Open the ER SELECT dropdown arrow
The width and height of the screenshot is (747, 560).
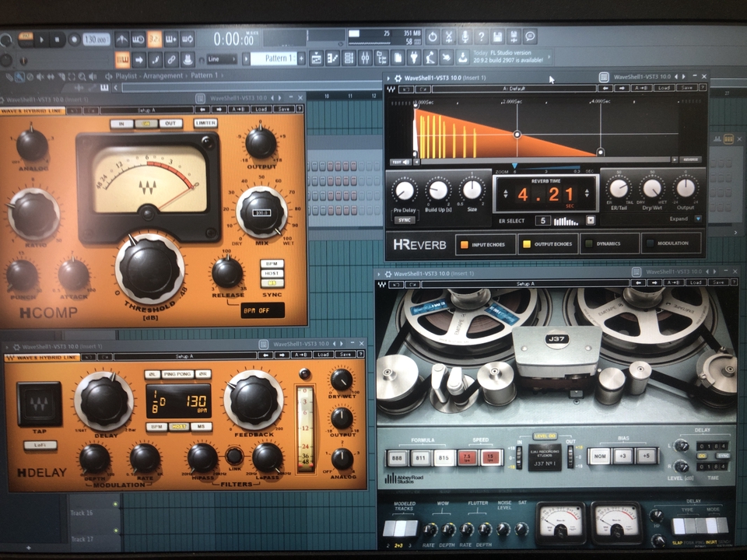(x=591, y=220)
